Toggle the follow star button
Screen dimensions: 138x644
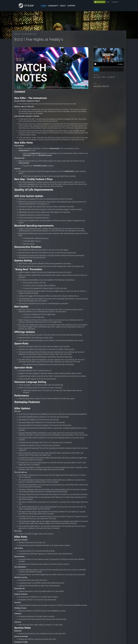coord(96,69)
